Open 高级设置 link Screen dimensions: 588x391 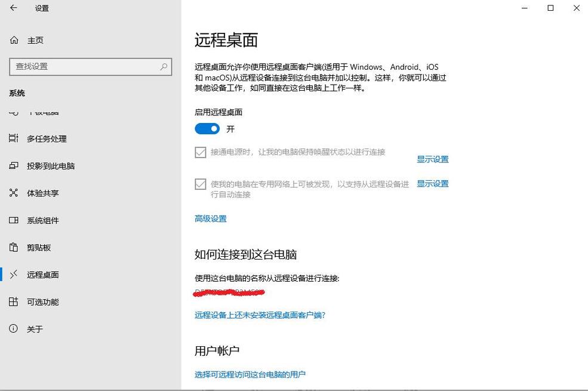tap(211, 218)
